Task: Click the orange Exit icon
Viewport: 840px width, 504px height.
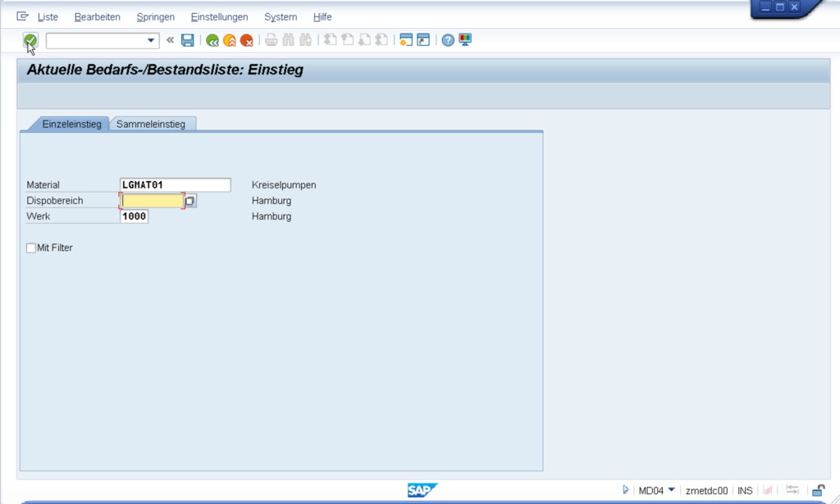Action: coord(230,40)
